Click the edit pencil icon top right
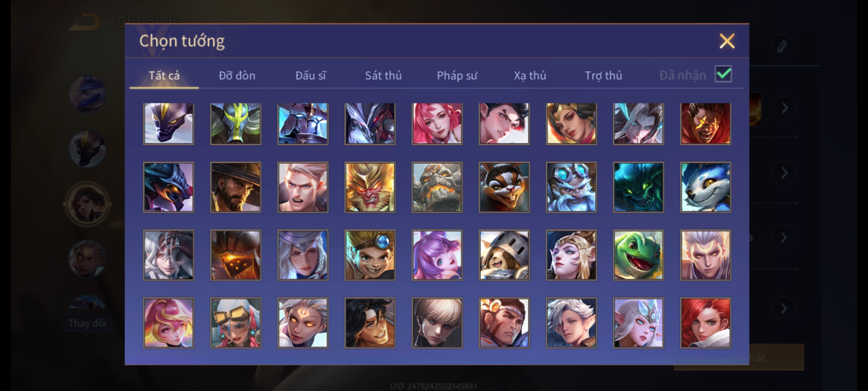 [x=782, y=47]
